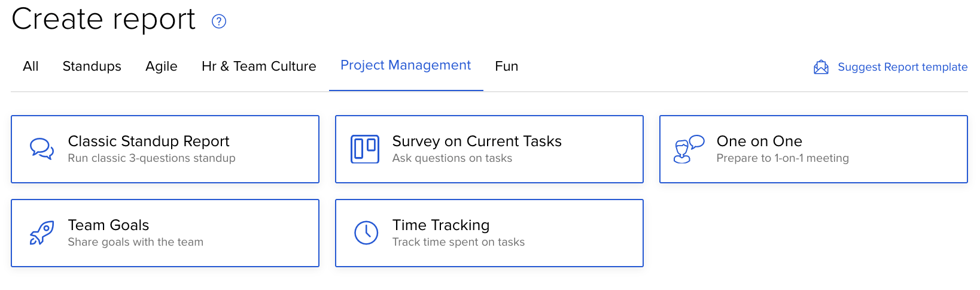Click the envelope suggest template icon

coord(821,67)
